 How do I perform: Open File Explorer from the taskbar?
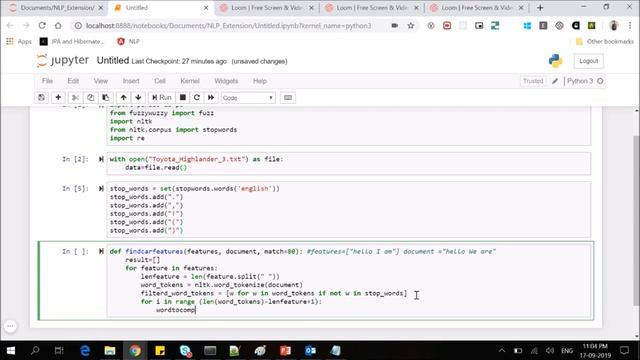(110, 351)
